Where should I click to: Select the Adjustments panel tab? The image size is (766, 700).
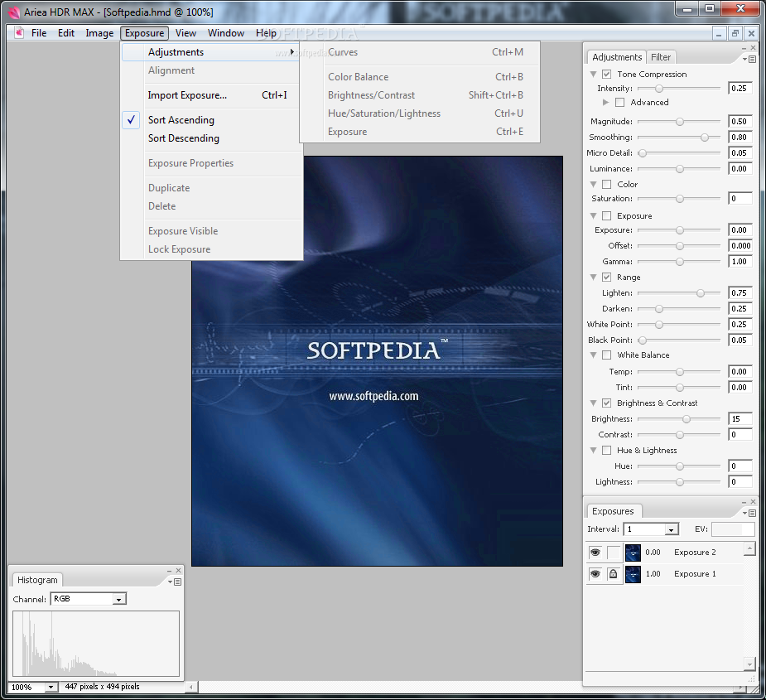tap(616, 57)
